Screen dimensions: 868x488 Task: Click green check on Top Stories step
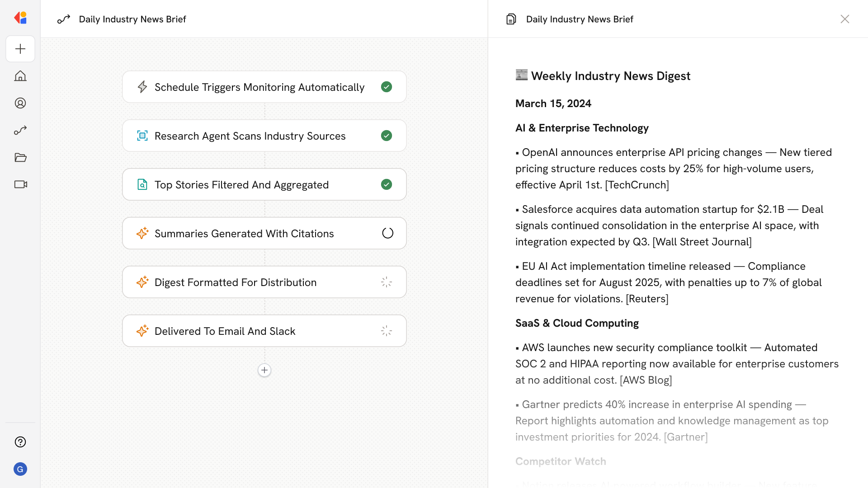387,184
